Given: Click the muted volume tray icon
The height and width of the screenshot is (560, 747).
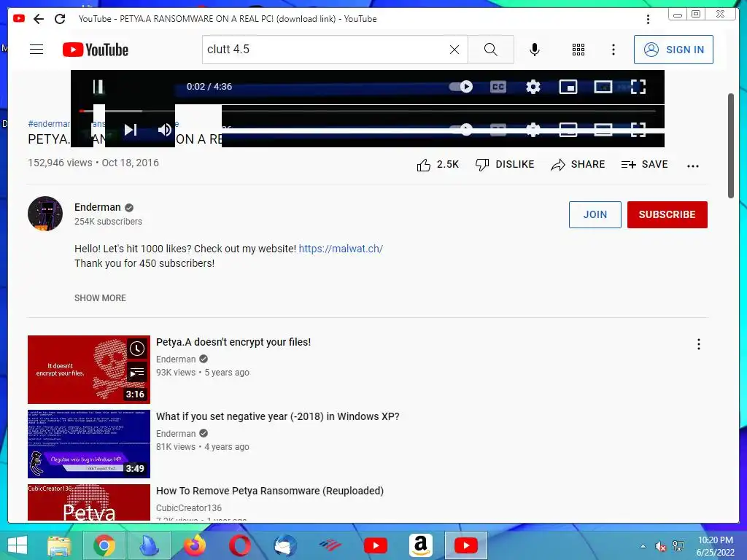Looking at the screenshot, I should tap(660, 546).
